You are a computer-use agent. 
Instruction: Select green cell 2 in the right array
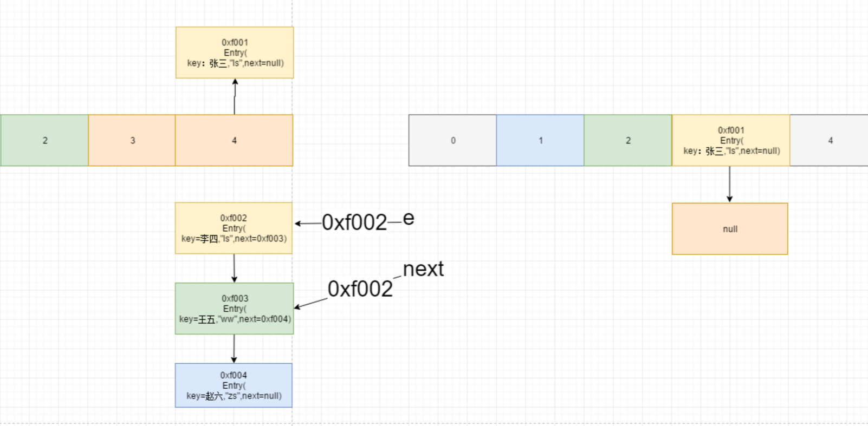pyautogui.click(x=628, y=140)
